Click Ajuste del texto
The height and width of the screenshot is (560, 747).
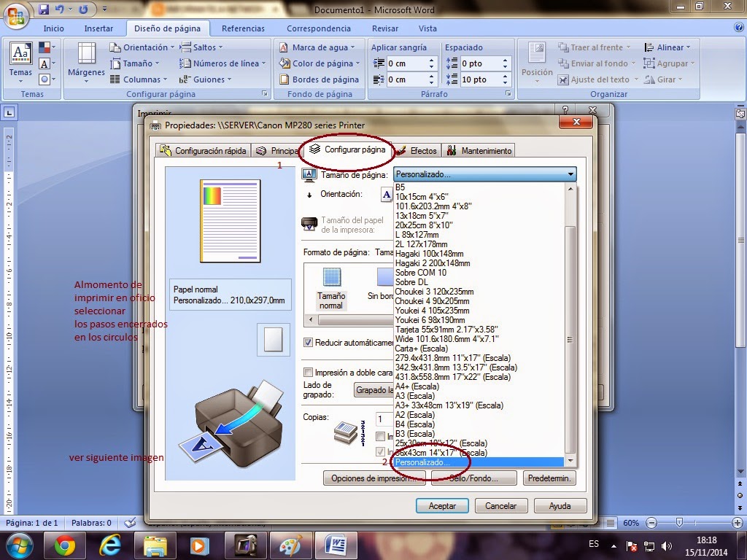tap(597, 79)
